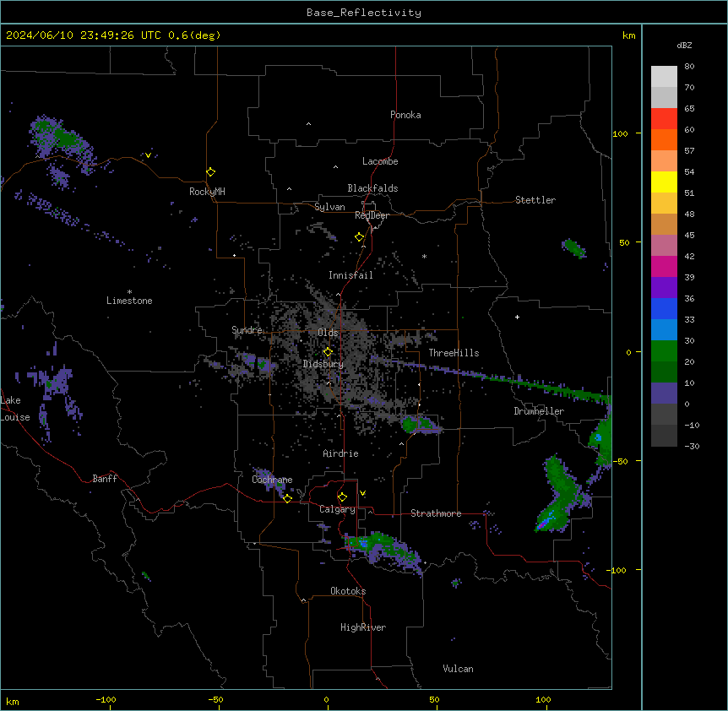Click the bright yellow 54-51 dBZ legend swatch
The width and height of the screenshot is (728, 711).
664,182
